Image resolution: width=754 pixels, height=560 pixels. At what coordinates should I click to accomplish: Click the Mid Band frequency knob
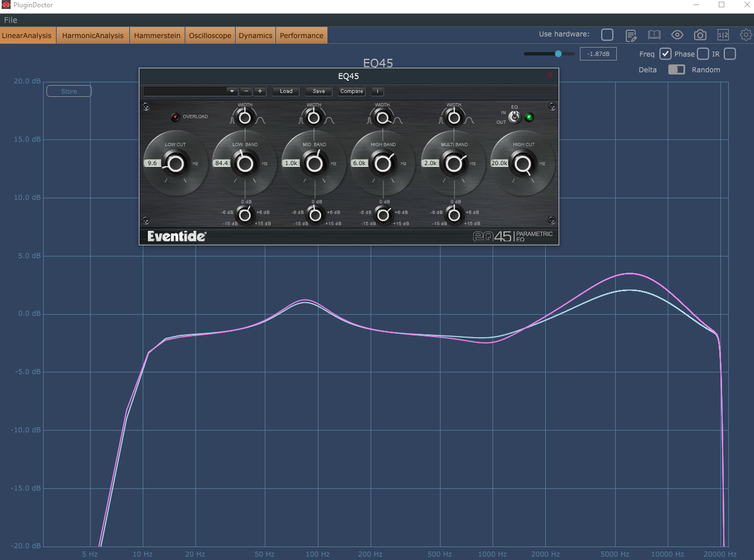[314, 164]
